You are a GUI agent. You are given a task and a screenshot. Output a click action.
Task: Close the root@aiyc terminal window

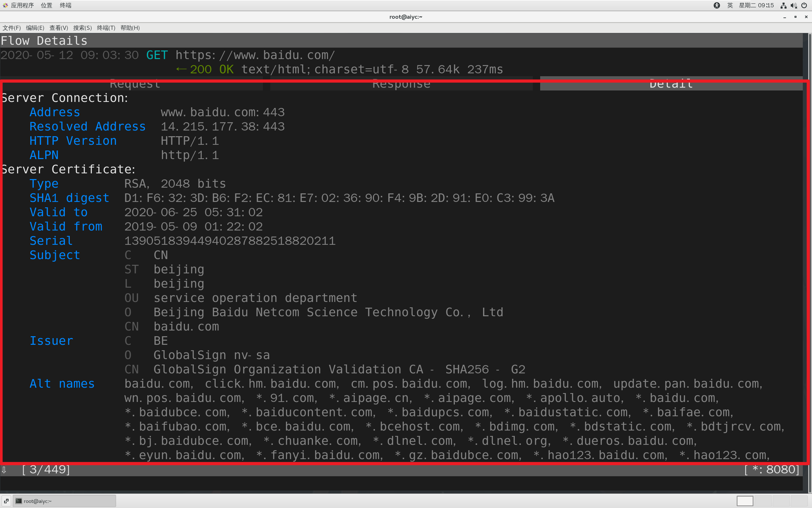[x=806, y=17]
